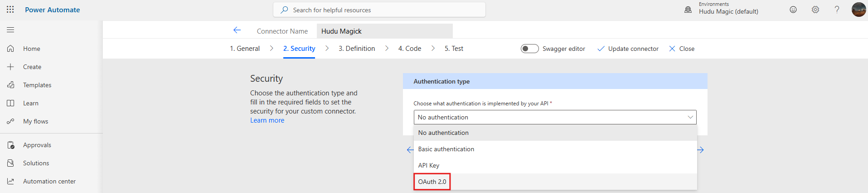Click Update connector button
Screen dimensions: 868x193
pyautogui.click(x=628, y=49)
